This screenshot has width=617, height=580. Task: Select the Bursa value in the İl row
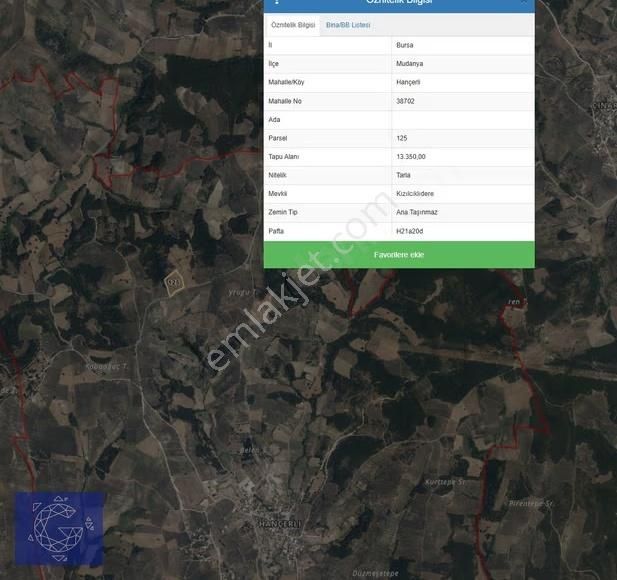point(405,45)
